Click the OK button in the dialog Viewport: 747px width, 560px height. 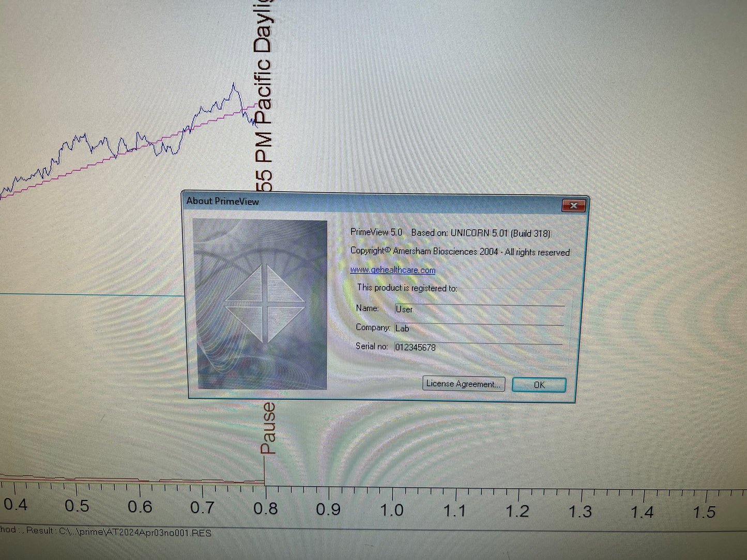tap(539, 385)
